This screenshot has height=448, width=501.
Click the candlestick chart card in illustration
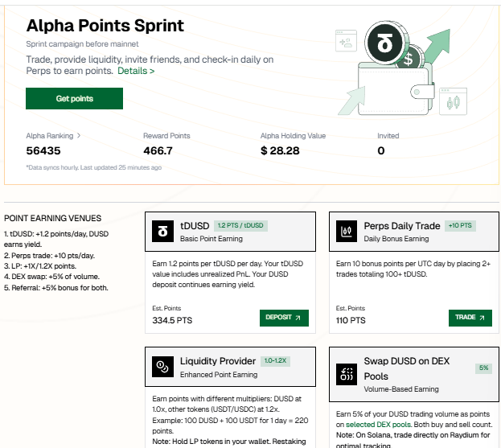pos(453,101)
